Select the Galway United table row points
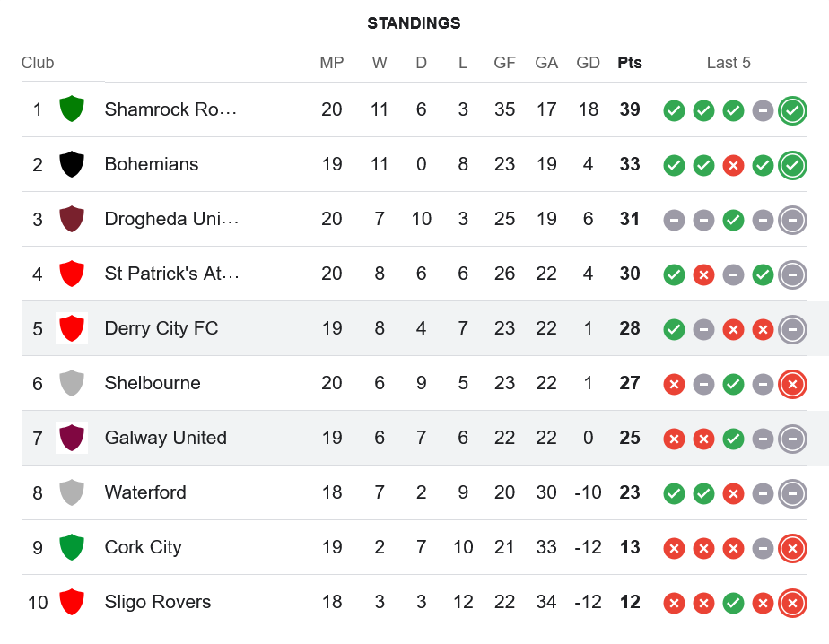Screen dimensions: 829x644 [x=630, y=438]
